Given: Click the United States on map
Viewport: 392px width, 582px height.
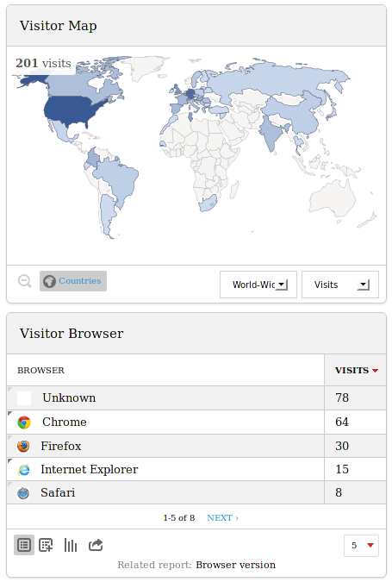Looking at the screenshot, I should (x=74, y=110).
